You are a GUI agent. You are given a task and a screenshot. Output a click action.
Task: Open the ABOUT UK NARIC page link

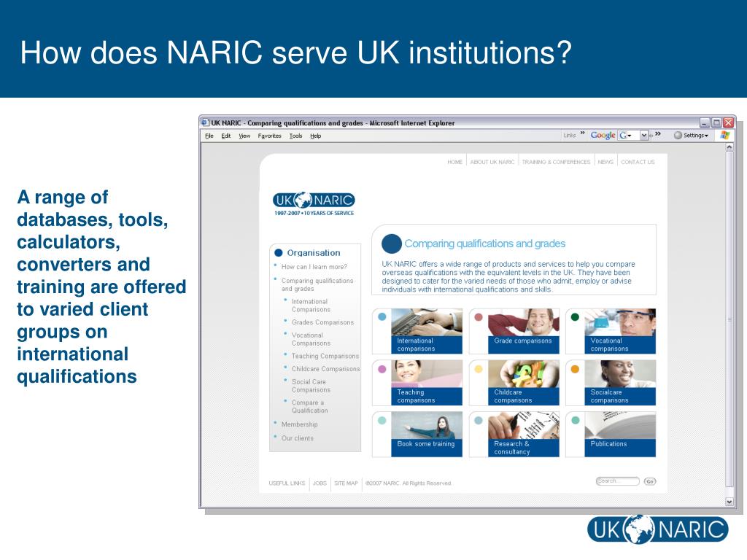492,162
